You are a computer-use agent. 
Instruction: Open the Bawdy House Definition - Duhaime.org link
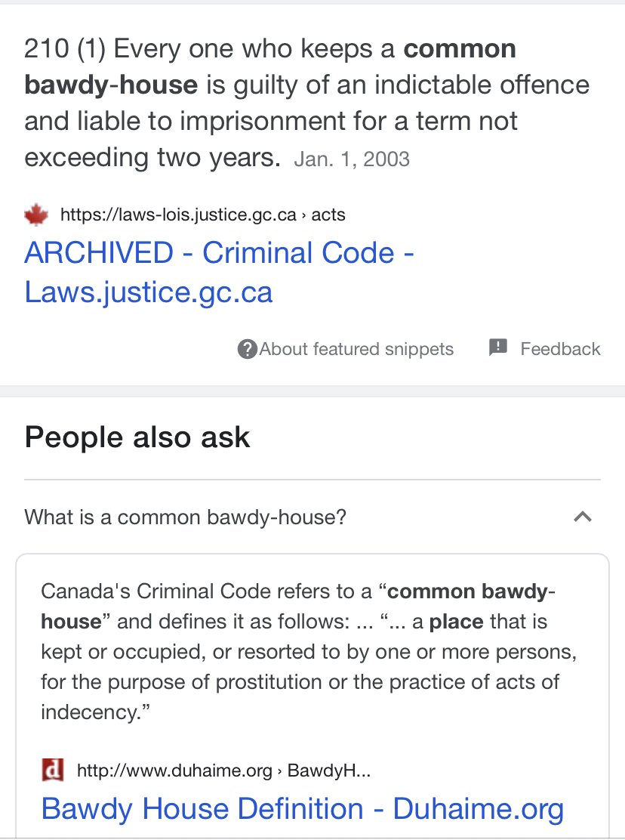(302, 808)
